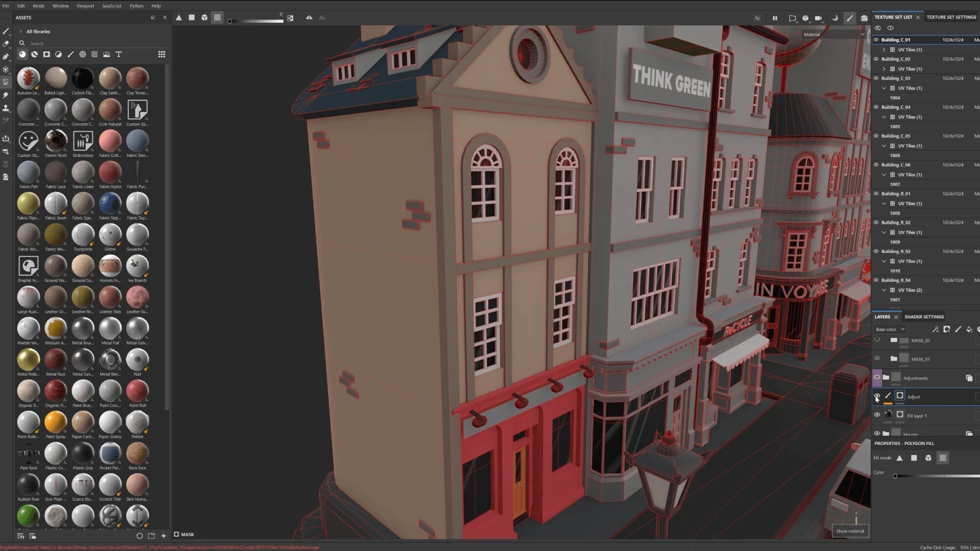Screen dimensions: 980x551
Task: Hide the Fill layer 1 layer
Action: click(x=877, y=415)
